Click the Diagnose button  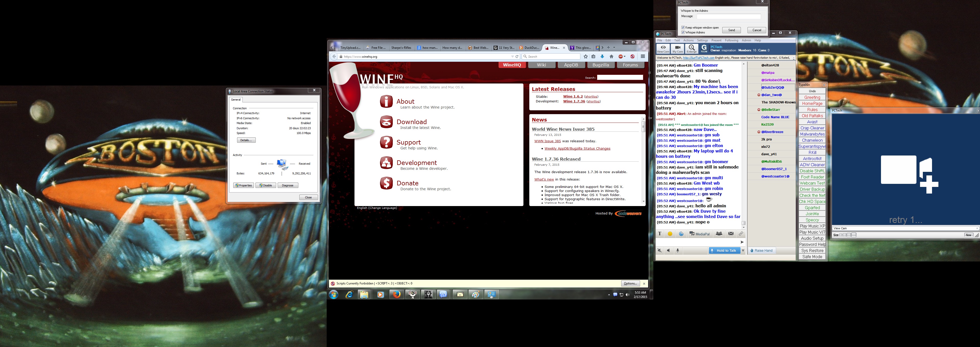[288, 185]
